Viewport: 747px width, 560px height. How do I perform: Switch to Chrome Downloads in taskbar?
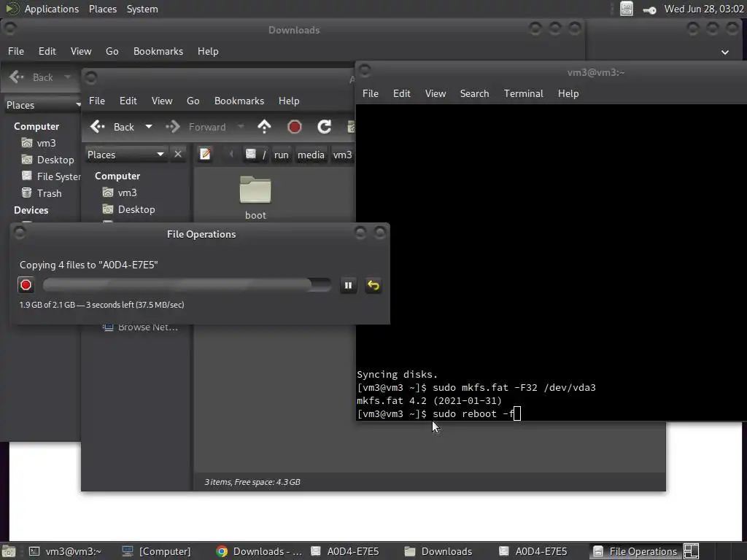[x=259, y=551]
